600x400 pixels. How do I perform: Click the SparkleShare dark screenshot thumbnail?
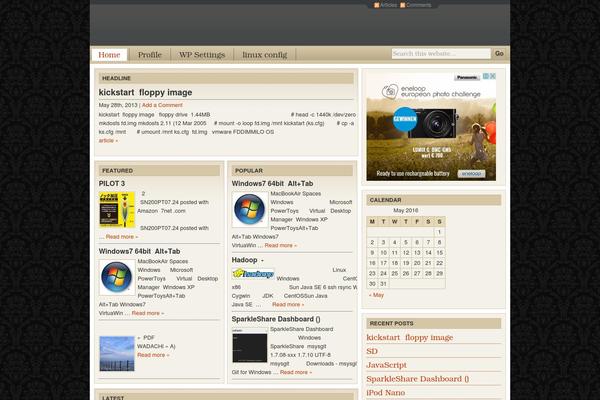(250, 345)
